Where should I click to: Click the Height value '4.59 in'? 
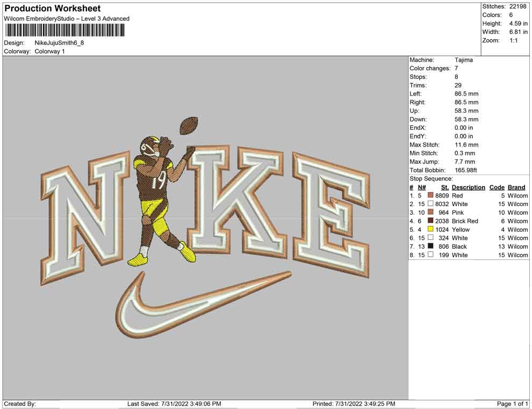tap(518, 24)
